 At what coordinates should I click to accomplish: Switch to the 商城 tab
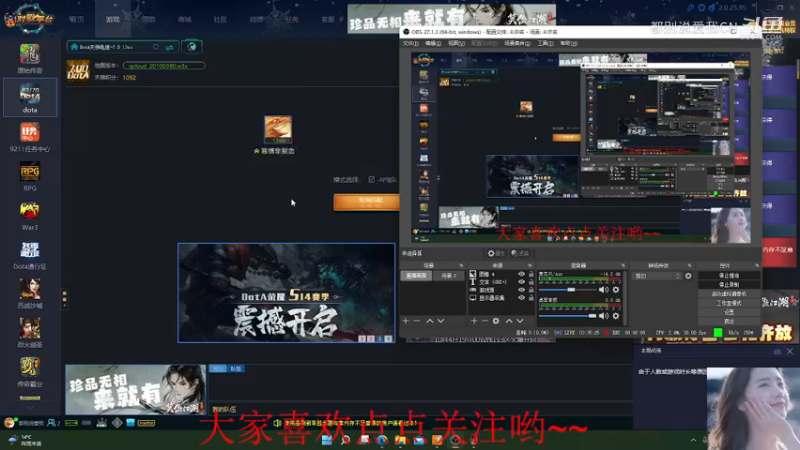pos(185,19)
